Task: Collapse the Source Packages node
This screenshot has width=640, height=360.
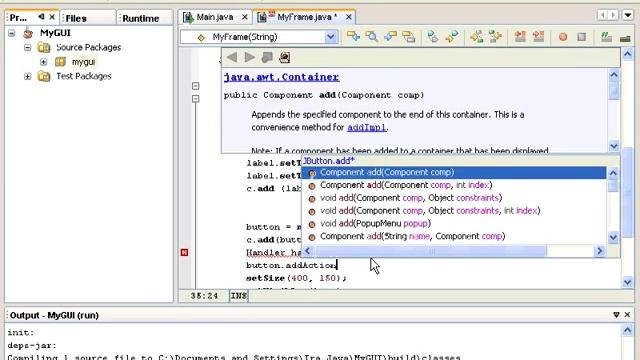Action: coord(27,47)
